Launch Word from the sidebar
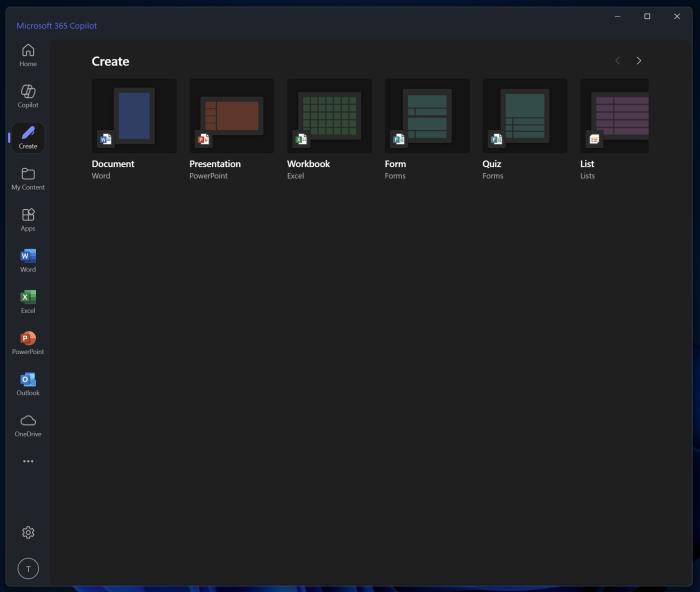The height and width of the screenshot is (592, 700). pos(28,260)
